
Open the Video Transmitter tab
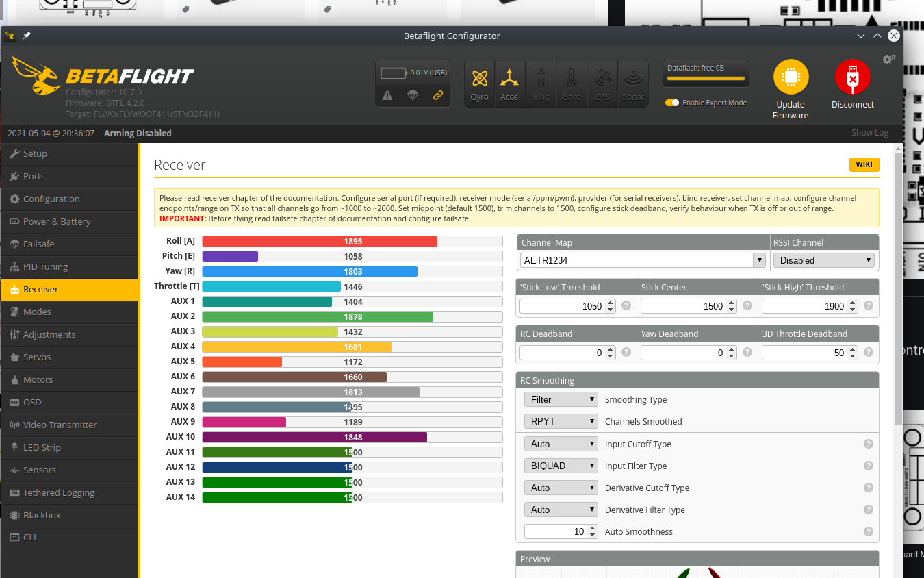click(69, 425)
